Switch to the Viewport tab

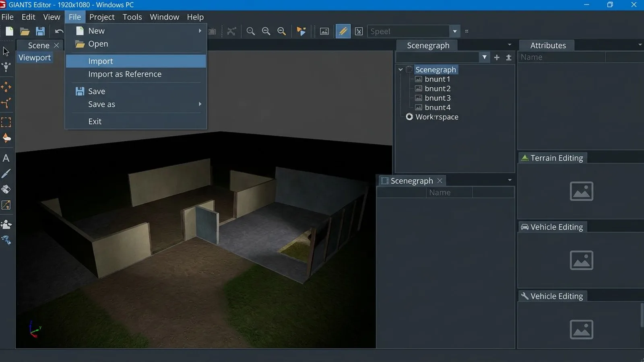pyautogui.click(x=35, y=58)
